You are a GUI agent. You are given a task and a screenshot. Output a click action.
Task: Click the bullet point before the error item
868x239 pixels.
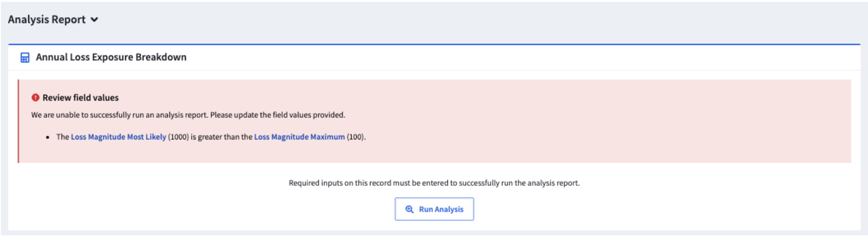coord(48,137)
